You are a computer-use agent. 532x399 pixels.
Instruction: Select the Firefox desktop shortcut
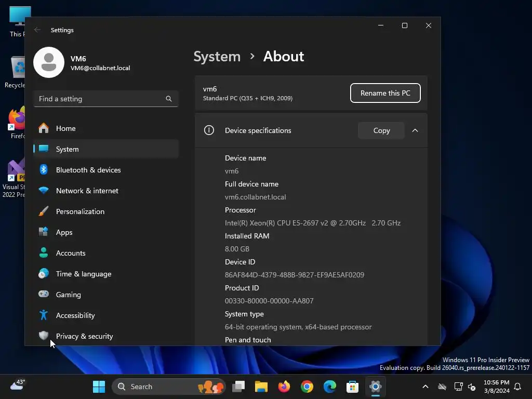[16, 123]
